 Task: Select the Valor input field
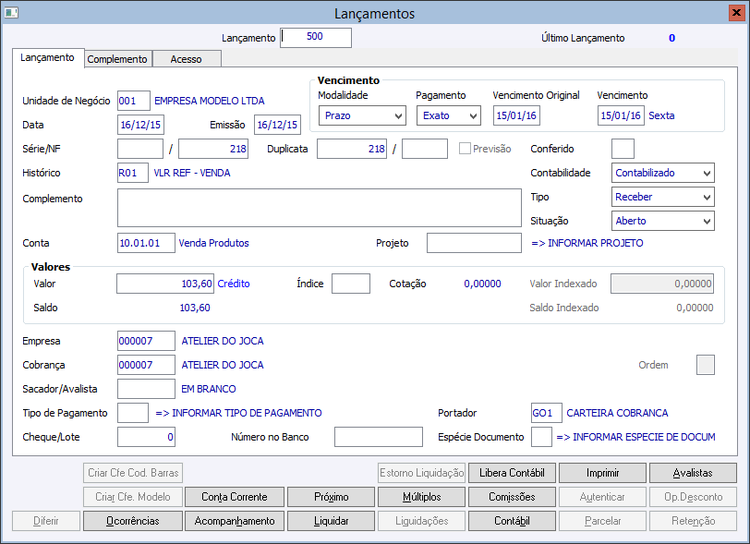tap(165, 284)
